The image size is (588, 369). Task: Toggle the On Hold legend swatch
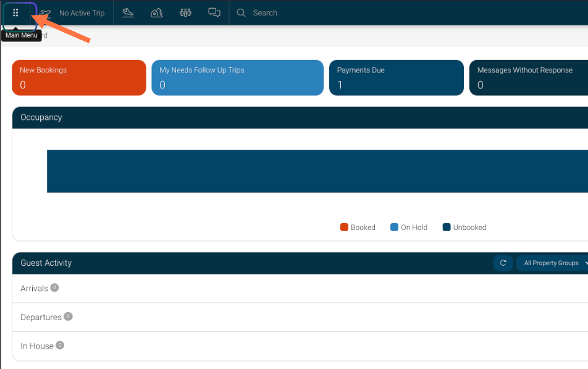394,227
